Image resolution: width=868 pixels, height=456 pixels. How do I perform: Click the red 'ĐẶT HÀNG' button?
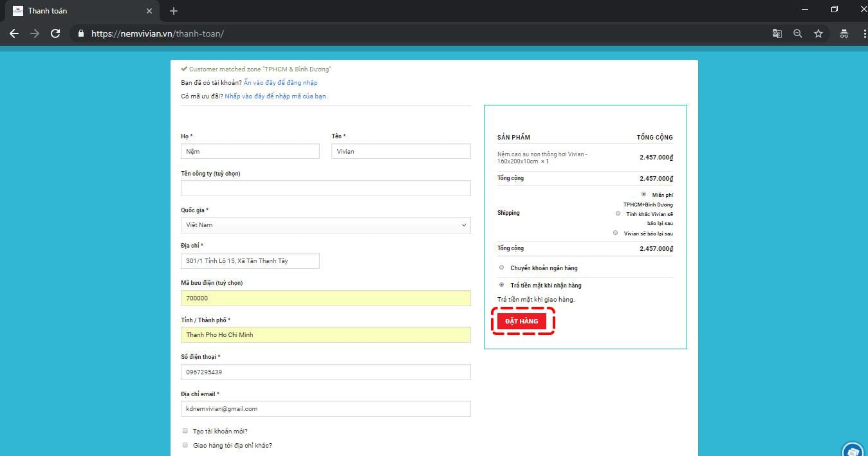522,321
